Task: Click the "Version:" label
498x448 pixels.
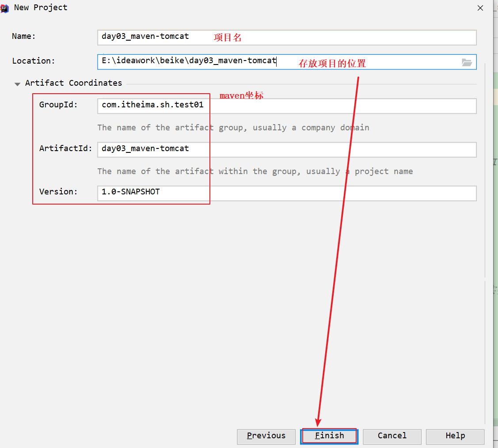Action: click(x=58, y=192)
